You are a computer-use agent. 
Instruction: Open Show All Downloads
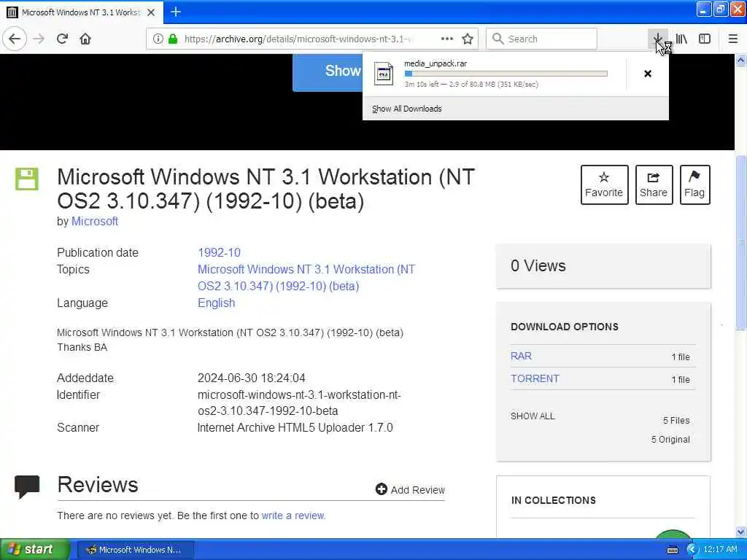[x=407, y=109]
